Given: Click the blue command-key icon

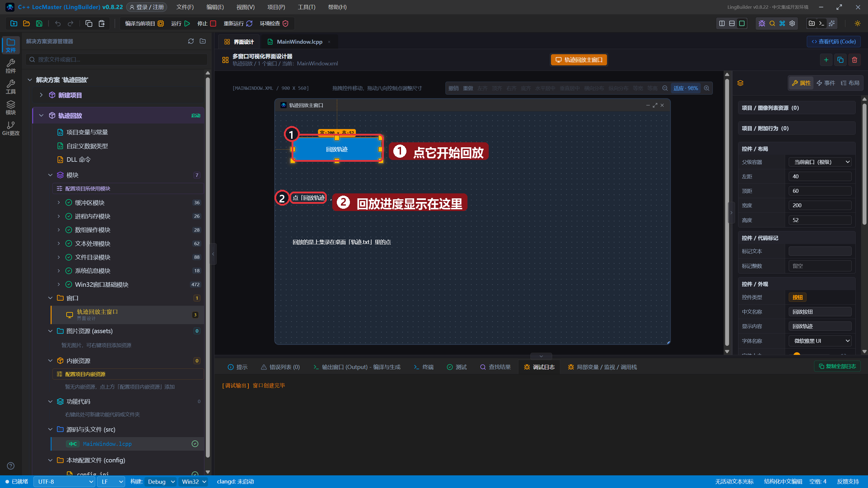Looking at the screenshot, I should pyautogui.click(x=782, y=23).
